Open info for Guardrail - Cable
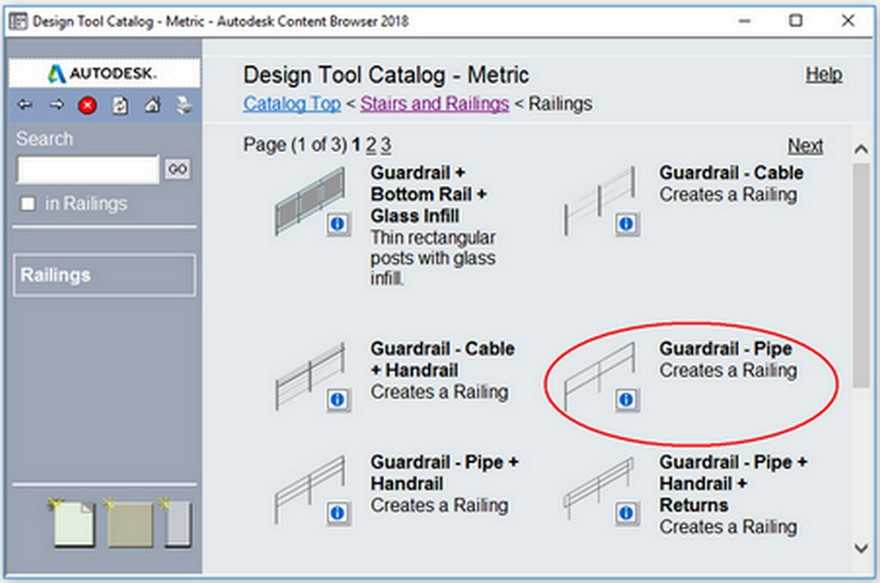The image size is (880, 583). tap(626, 224)
